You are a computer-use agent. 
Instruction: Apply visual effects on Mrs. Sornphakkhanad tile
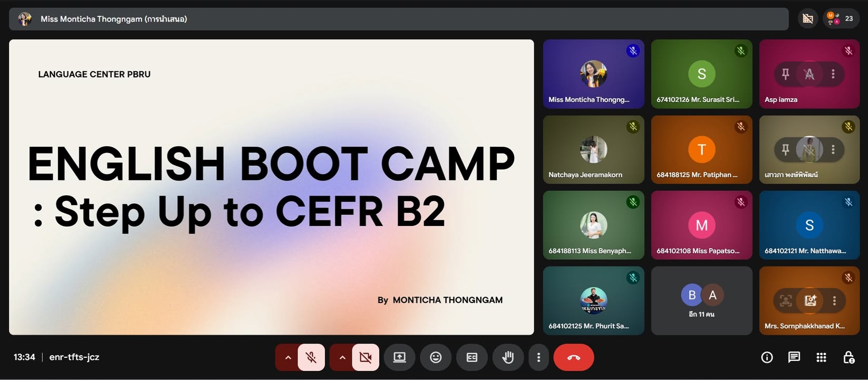(810, 301)
